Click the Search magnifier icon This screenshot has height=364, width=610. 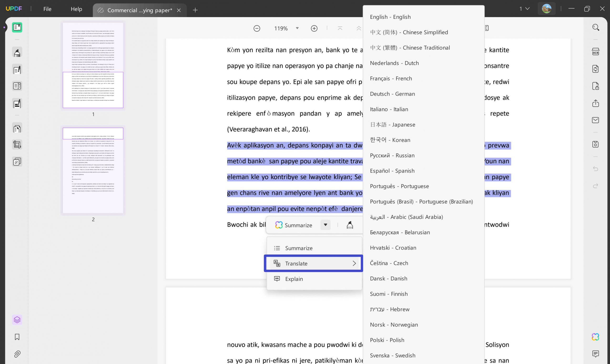[595, 27]
